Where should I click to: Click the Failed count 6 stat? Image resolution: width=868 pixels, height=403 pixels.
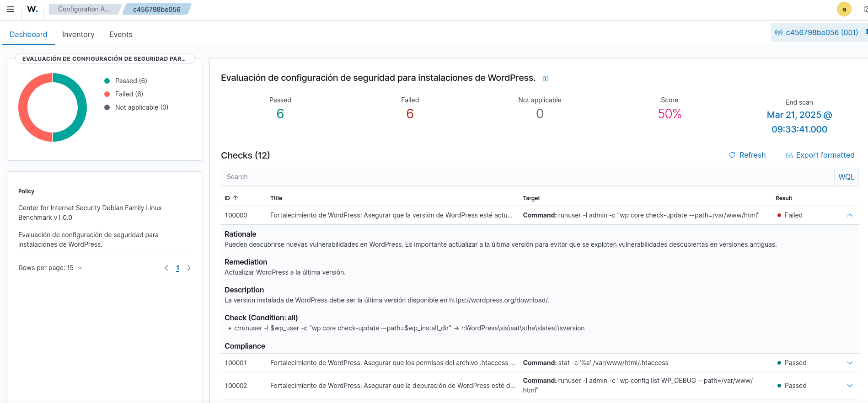click(x=410, y=114)
